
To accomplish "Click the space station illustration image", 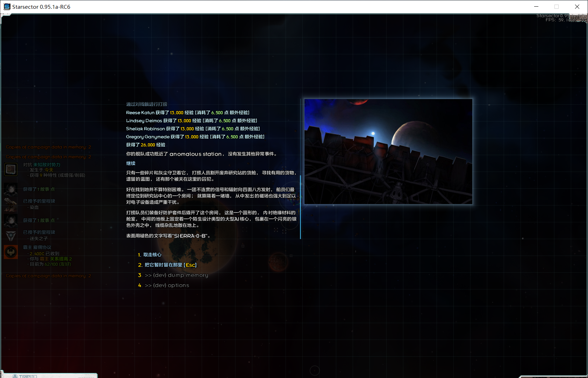I will tap(388, 152).
